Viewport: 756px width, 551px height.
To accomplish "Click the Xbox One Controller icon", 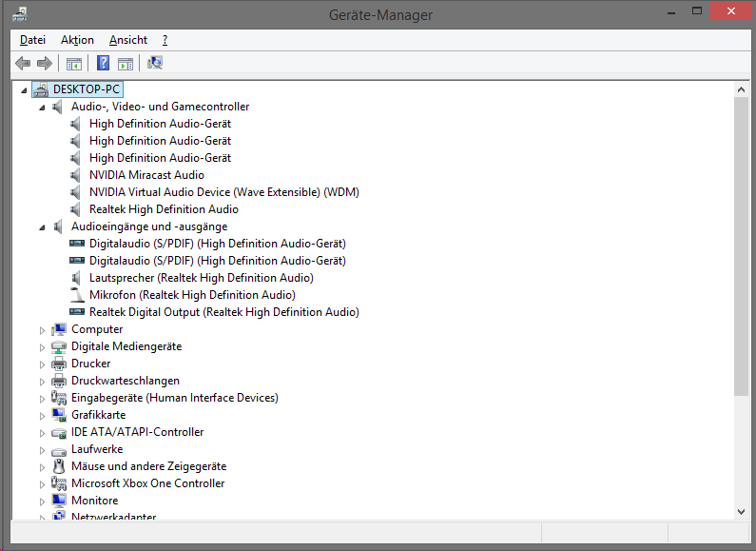I will coord(59,483).
